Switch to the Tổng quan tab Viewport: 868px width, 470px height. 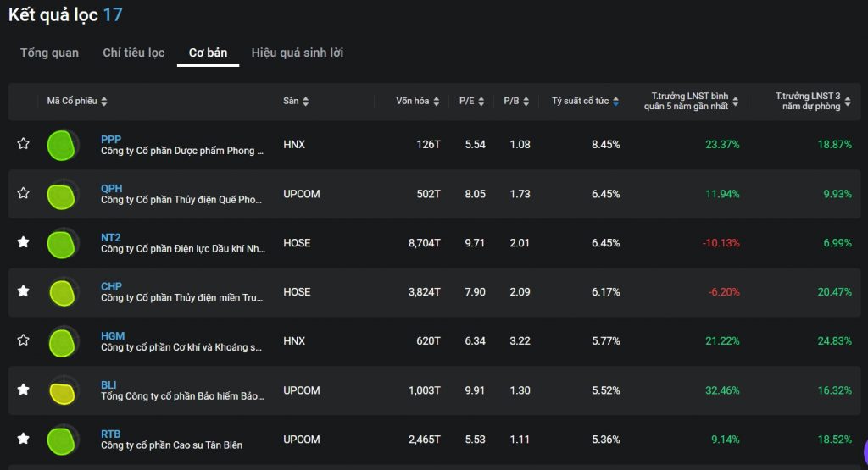click(49, 53)
